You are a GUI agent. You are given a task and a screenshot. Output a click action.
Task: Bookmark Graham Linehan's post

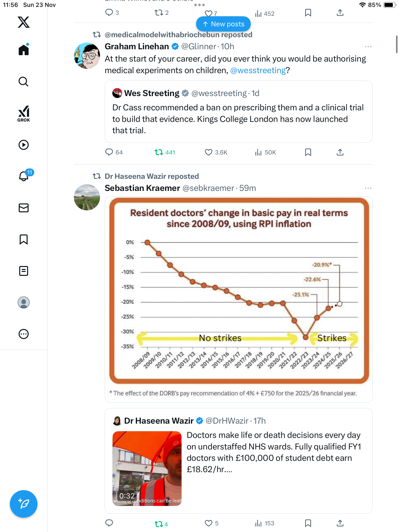coord(308,152)
